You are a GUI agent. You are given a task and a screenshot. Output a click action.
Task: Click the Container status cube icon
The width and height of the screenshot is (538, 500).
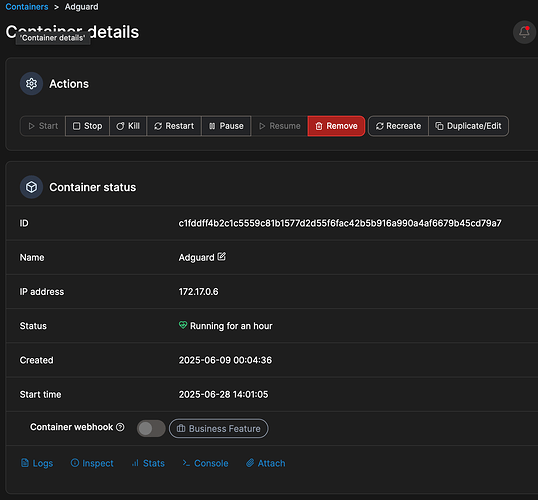tap(31, 187)
